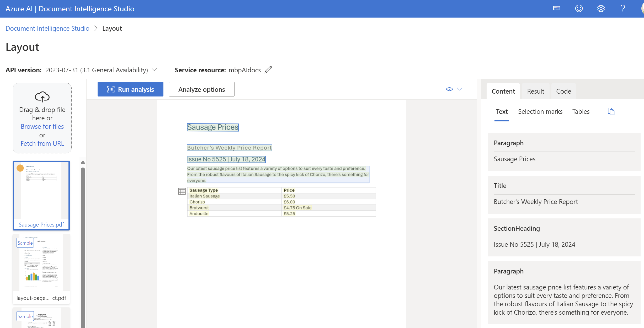Click the help question mark icon
The height and width of the screenshot is (328, 644).
(623, 9)
